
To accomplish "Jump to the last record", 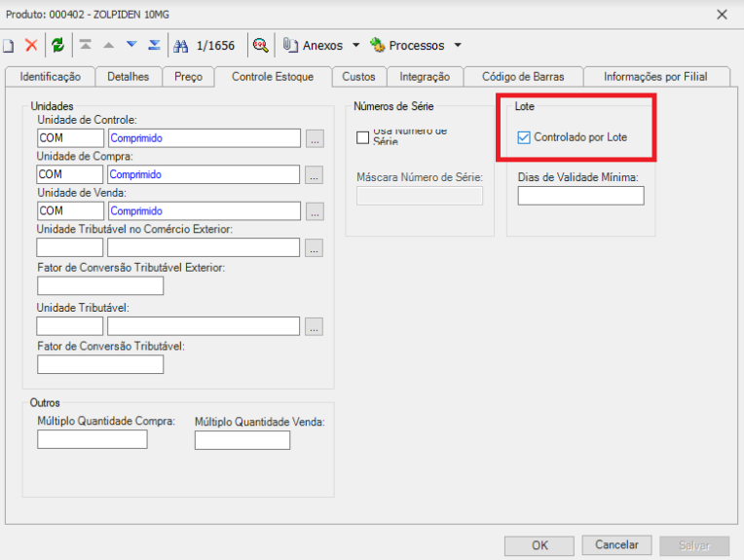I will pos(154,45).
